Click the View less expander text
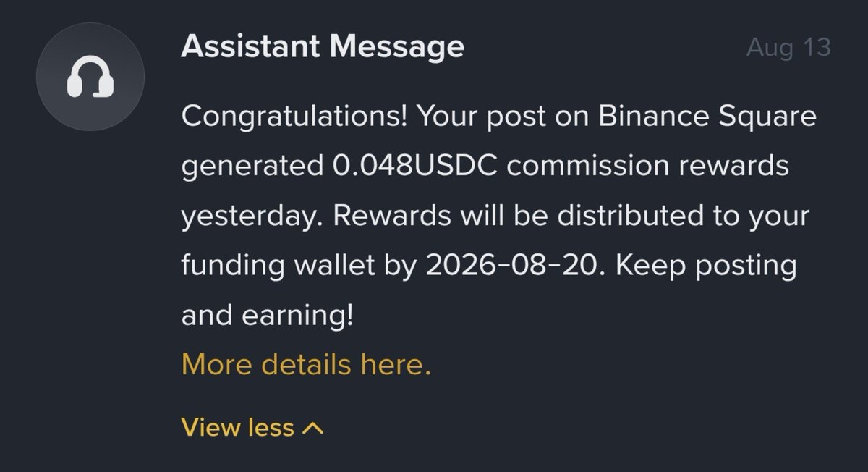Image resolution: width=868 pixels, height=472 pixels. click(237, 427)
